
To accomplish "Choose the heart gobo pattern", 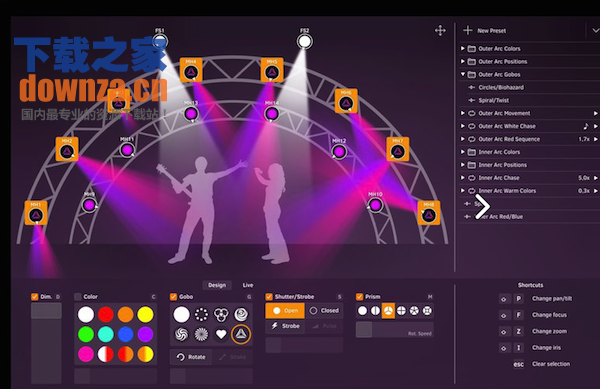I will tap(221, 334).
